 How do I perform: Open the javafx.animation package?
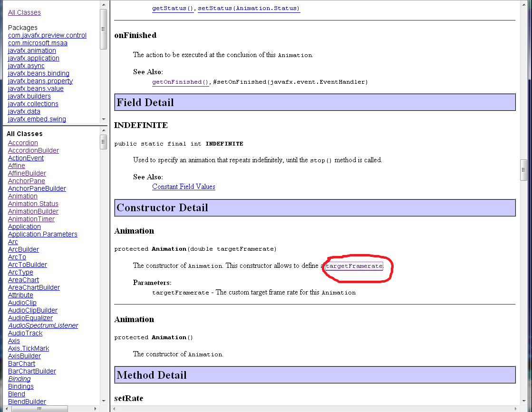tap(32, 50)
